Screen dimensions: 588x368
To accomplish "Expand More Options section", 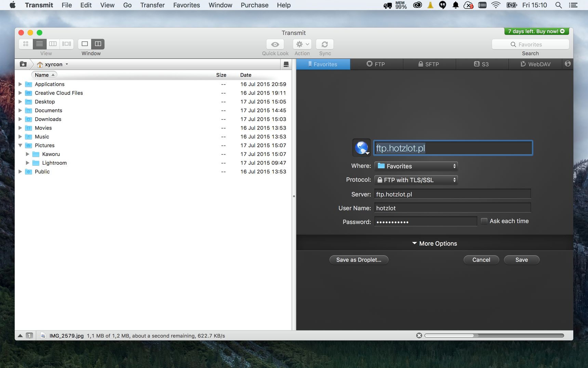I will pyautogui.click(x=435, y=243).
